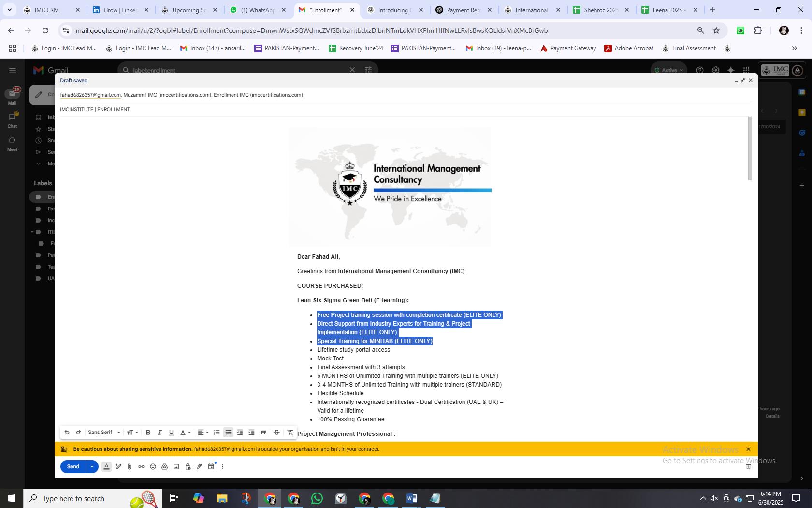Send the email
This screenshot has height=508, width=812.
pos(73,467)
